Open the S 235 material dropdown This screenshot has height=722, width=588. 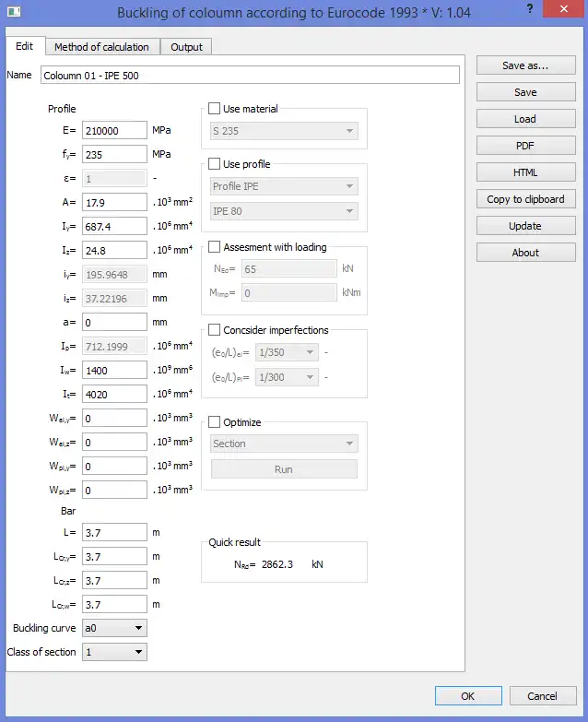[x=284, y=131]
